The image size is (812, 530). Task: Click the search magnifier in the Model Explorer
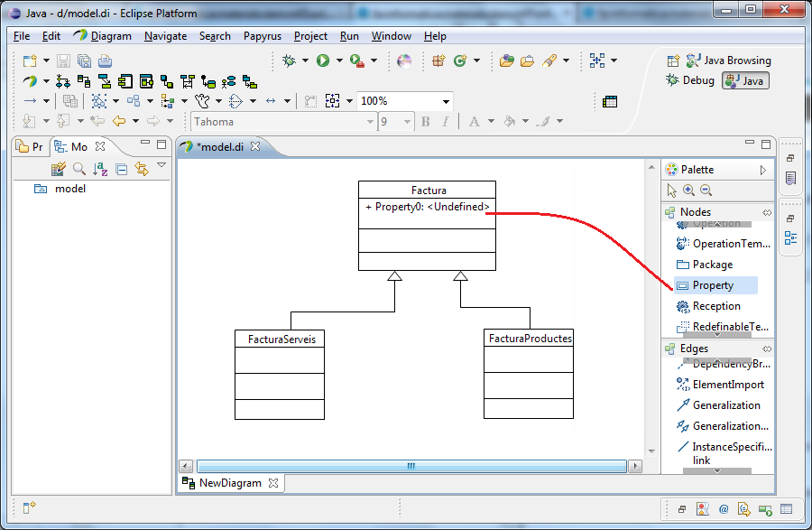point(79,169)
